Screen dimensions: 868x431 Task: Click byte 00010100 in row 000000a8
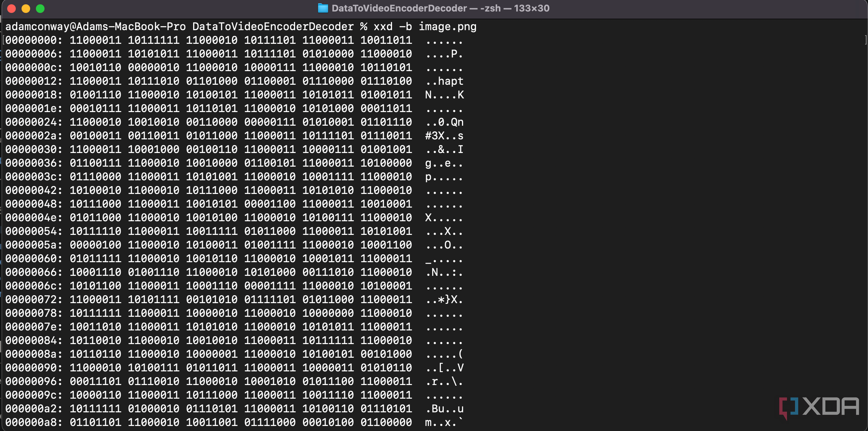328,422
